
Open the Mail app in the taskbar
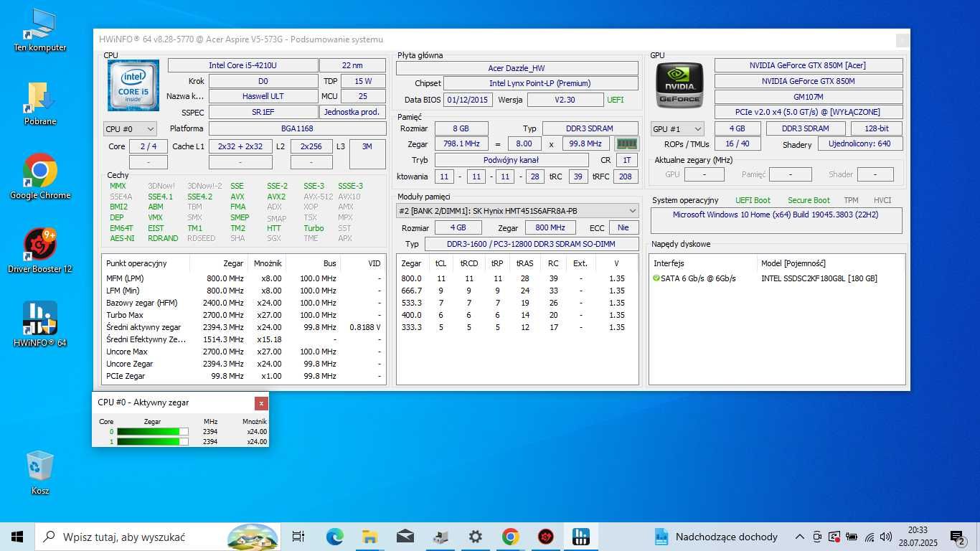point(405,537)
